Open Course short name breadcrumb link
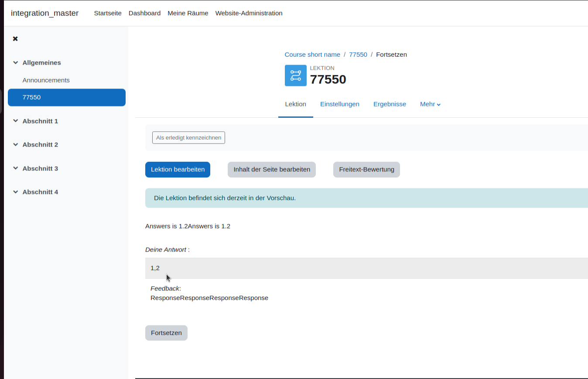The width and height of the screenshot is (588, 379). click(312, 55)
